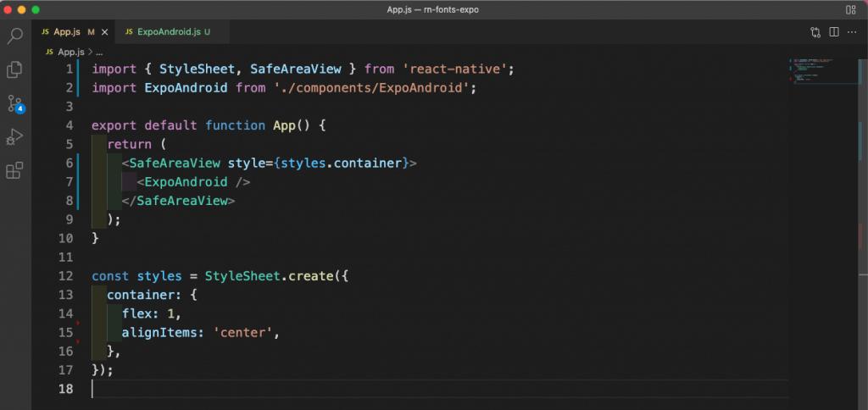This screenshot has width=868, height=410.
Task: Click the 'center' string value
Action: point(249,332)
